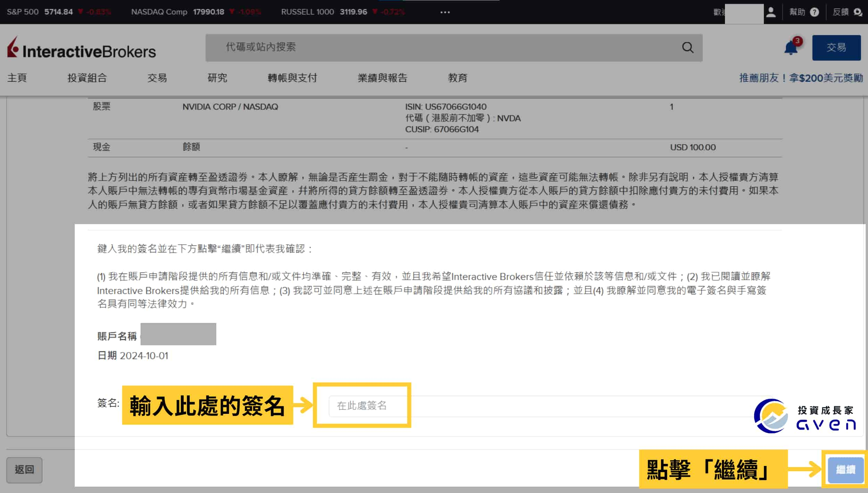Click the 推薦朋友 referral link
Image resolution: width=868 pixels, height=493 pixels.
(801, 78)
